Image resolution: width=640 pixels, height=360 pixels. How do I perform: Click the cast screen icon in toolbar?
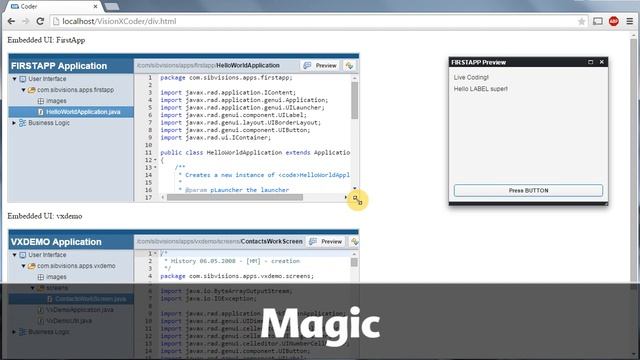(x=598, y=21)
